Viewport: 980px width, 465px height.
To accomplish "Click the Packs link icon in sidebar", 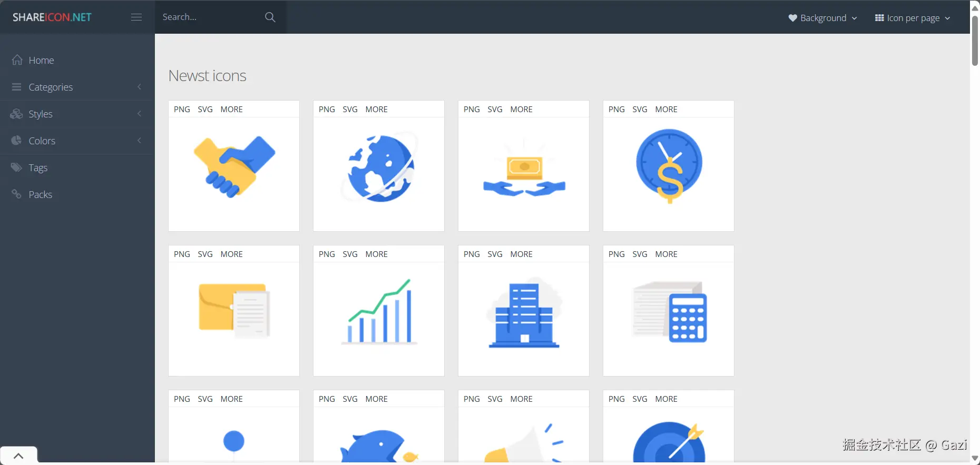I will pos(17,194).
